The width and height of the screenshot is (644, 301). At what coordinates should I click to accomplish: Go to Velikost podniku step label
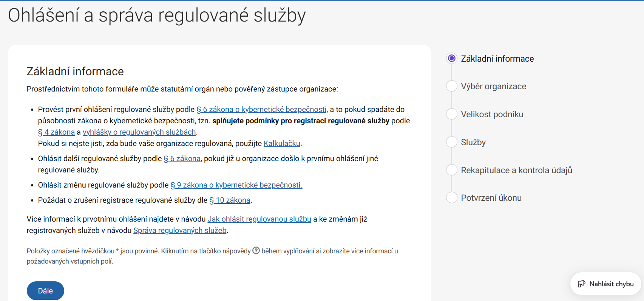(492, 114)
